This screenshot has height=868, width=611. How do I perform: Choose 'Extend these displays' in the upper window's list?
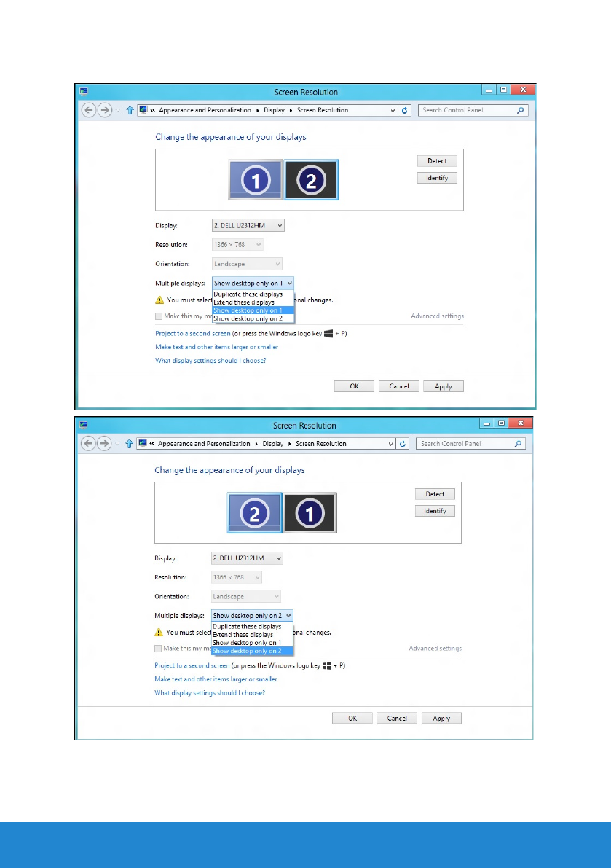(244, 302)
